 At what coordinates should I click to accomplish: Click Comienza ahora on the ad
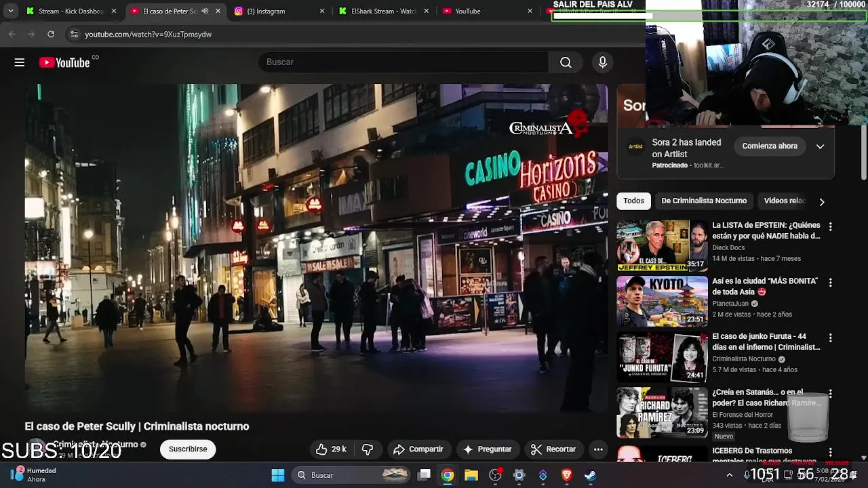(x=770, y=146)
